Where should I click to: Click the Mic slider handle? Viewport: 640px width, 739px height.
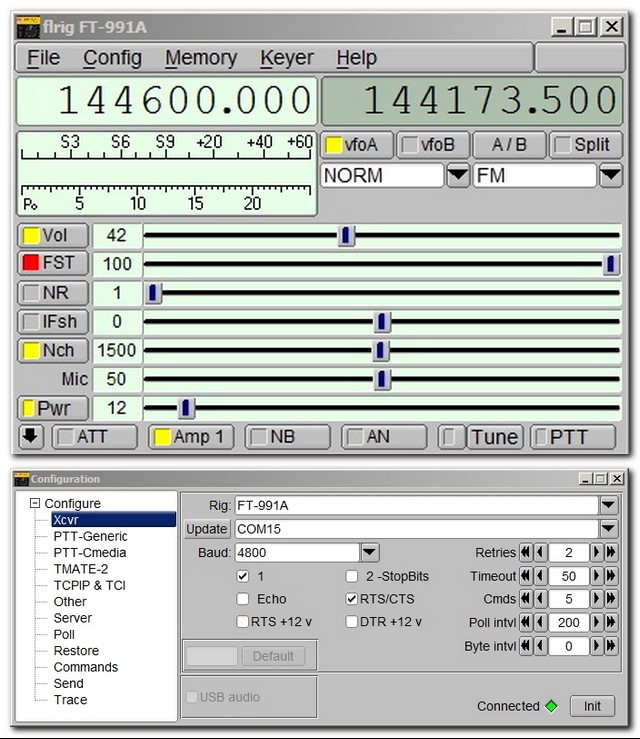tap(382, 379)
